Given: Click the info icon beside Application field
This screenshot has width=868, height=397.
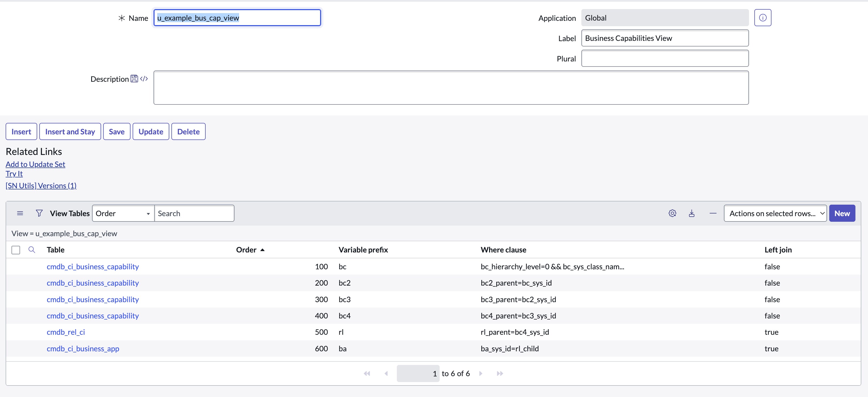Looking at the screenshot, I should [763, 18].
